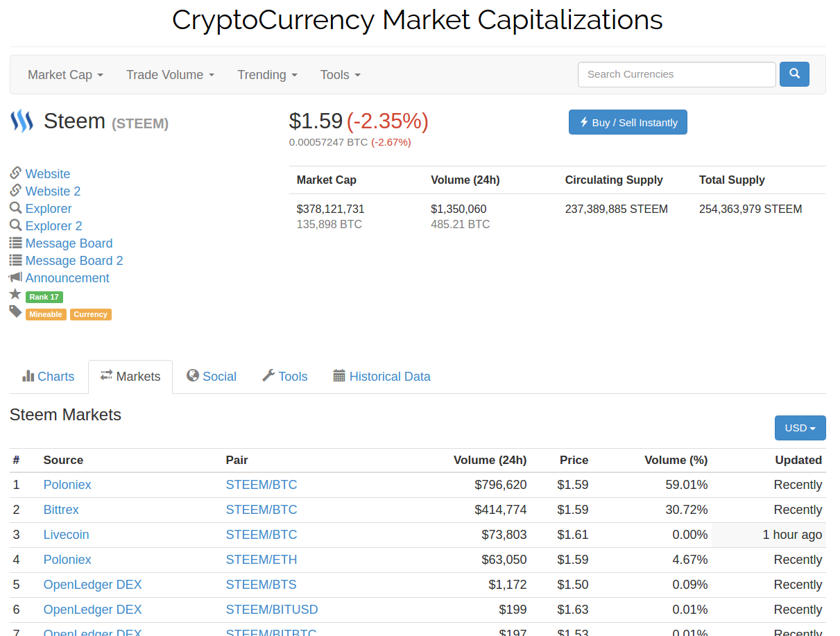Expand the Trending menu
The image size is (840, 636).
click(267, 75)
